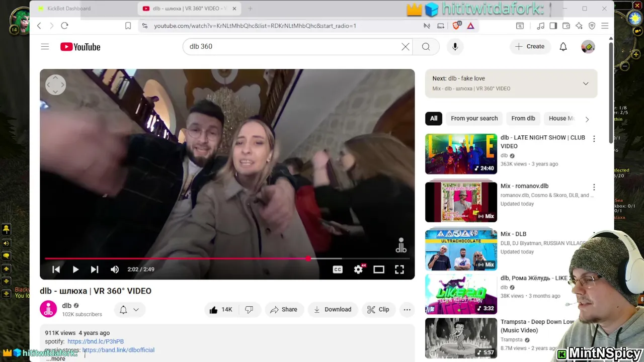Screen dimensions: 644x362
Task: Open Brave Rewards triangle icon
Action: [471, 26]
